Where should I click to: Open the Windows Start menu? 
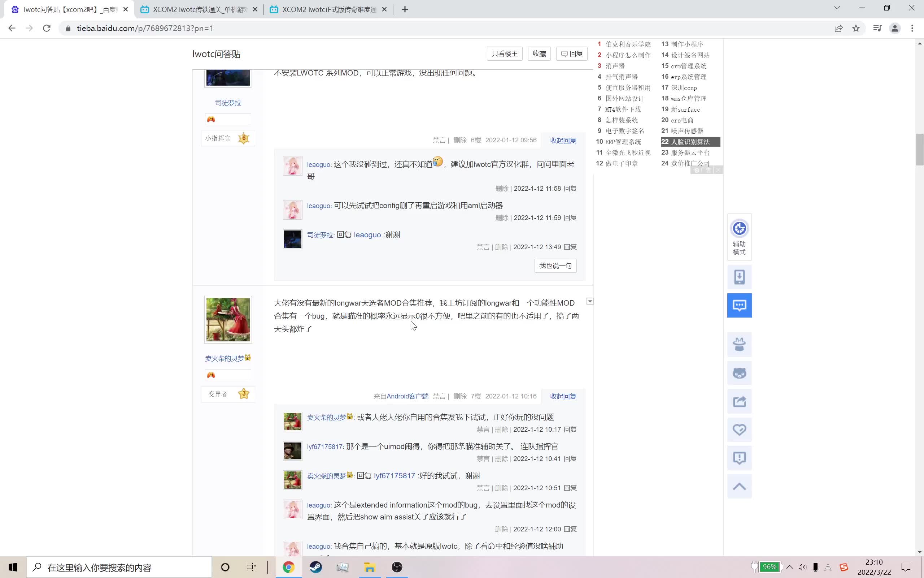coord(13,567)
